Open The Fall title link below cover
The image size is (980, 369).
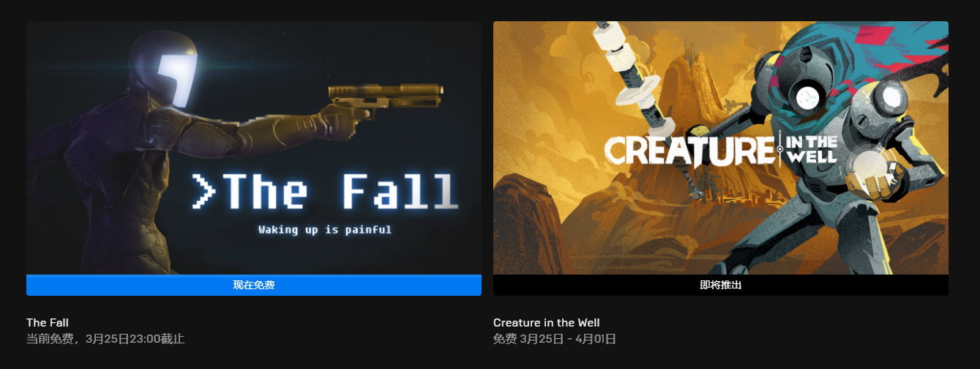(48, 323)
